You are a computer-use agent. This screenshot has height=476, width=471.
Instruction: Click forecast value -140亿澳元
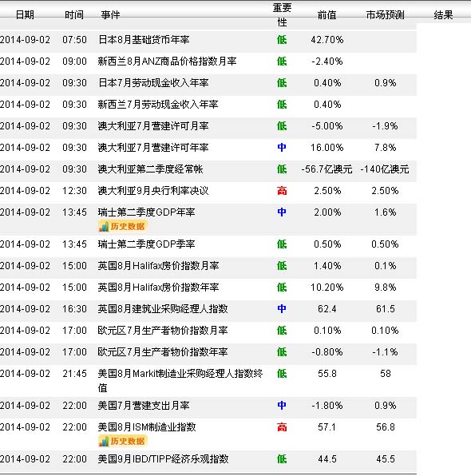click(385, 169)
